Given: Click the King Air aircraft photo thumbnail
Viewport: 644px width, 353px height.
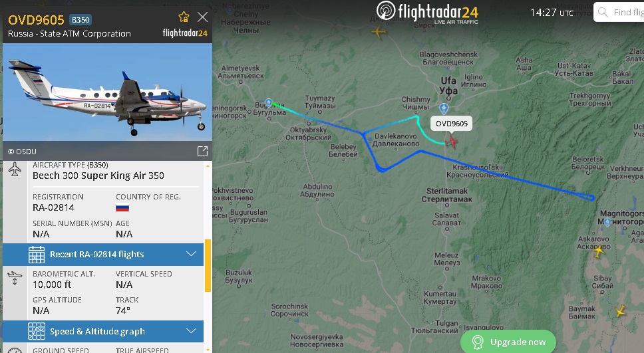Looking at the screenshot, I should click(108, 92).
